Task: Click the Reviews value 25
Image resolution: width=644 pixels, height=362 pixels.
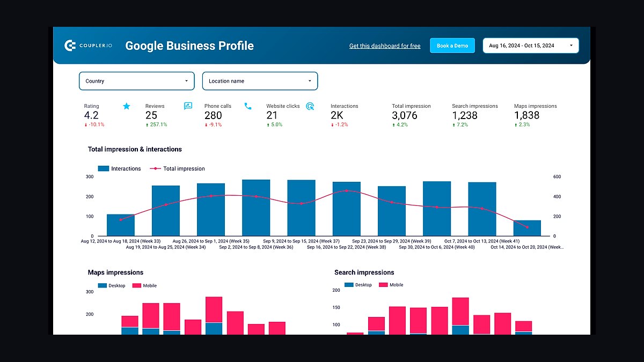Action: 151,115
